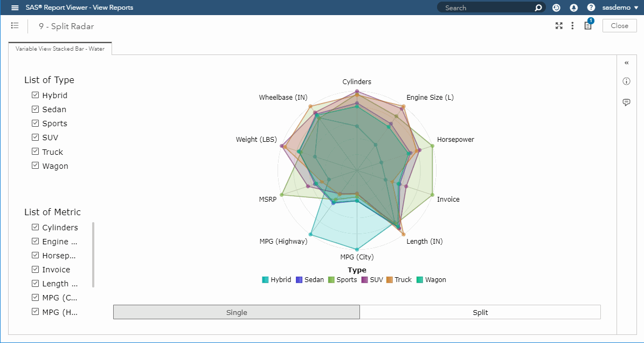Switch to the Variable View Stacked Bar - Water tab
The width and height of the screenshot is (644, 343).
tap(60, 48)
